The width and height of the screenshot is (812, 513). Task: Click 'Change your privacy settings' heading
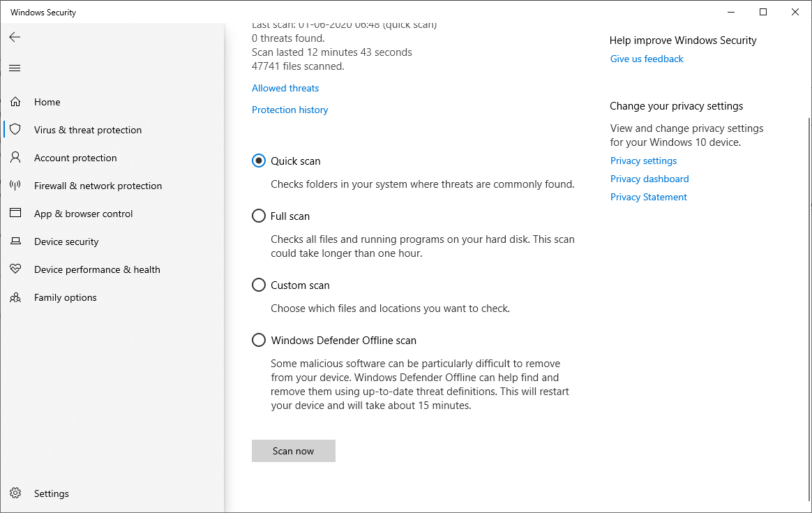pyautogui.click(x=677, y=106)
